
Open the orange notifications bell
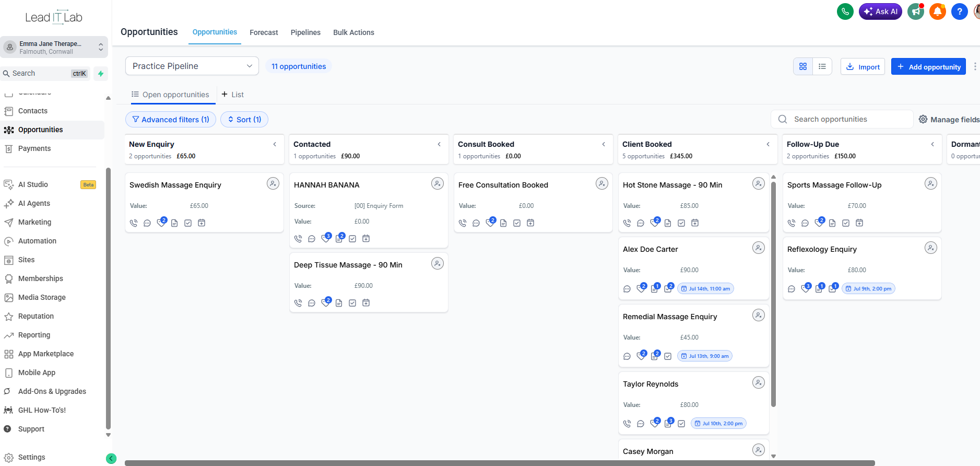tap(938, 11)
